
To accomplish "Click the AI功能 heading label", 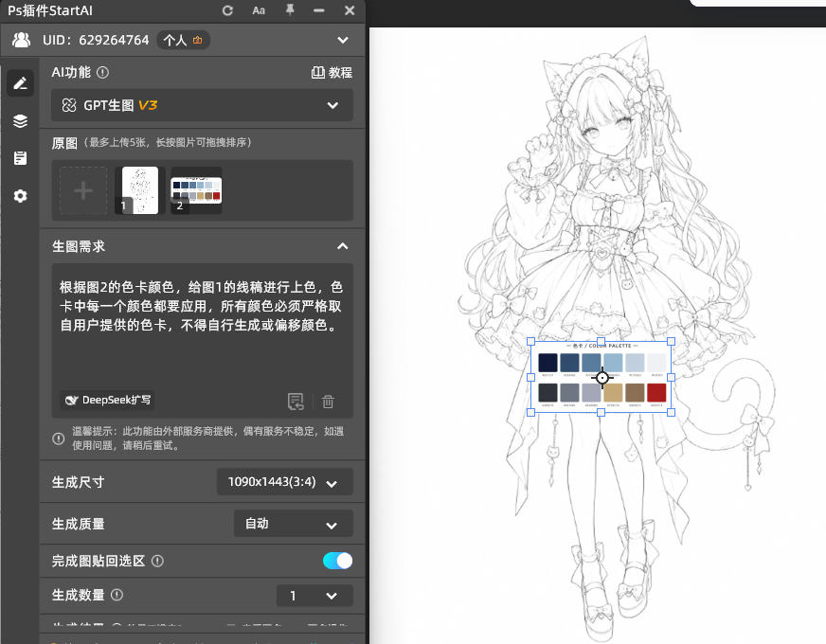I will click(71, 73).
